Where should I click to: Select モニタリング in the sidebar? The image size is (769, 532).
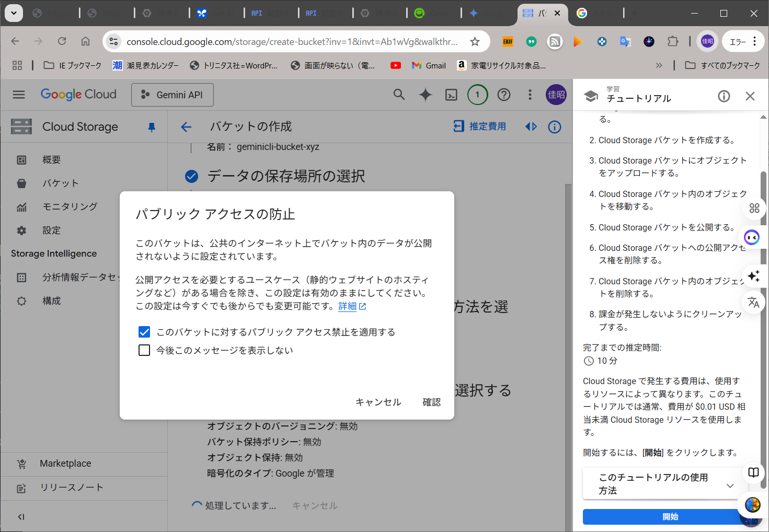pyautogui.click(x=70, y=207)
